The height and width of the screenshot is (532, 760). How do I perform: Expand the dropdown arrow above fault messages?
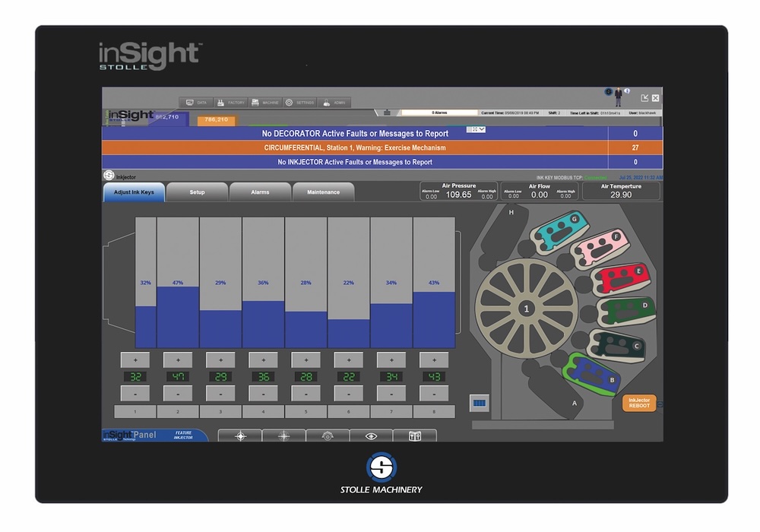point(480,130)
